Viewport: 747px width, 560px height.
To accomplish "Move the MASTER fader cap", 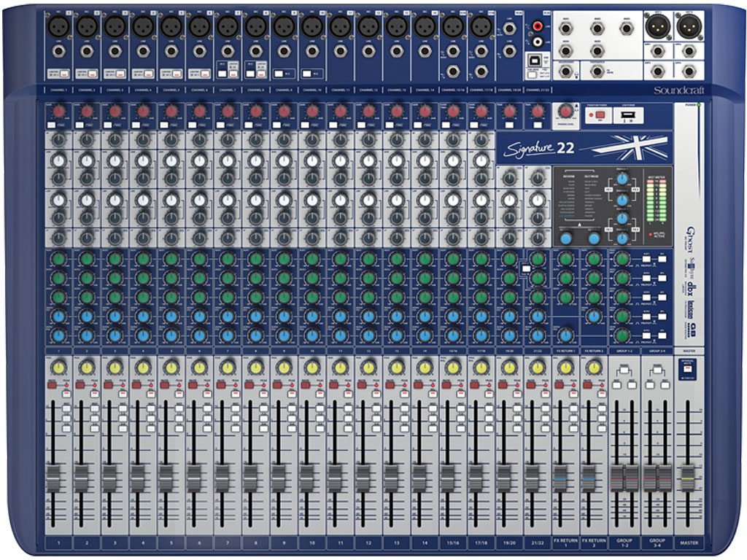I will tap(687, 477).
